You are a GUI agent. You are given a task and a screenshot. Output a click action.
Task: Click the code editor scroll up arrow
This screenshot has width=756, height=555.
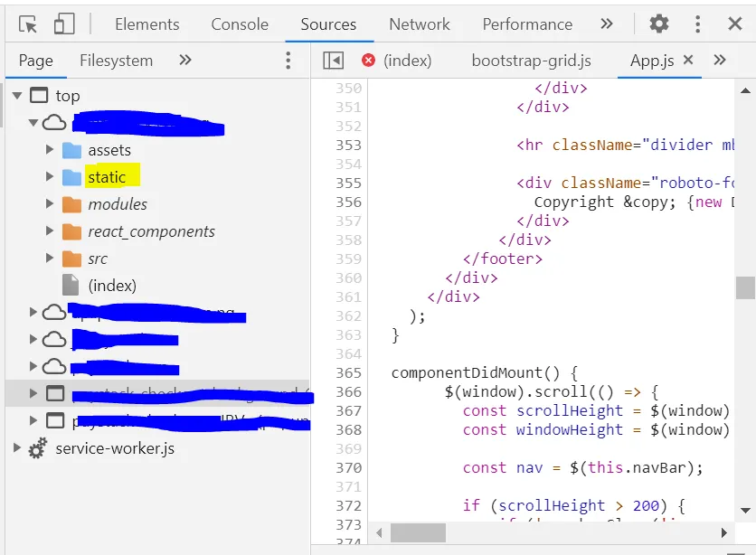pos(745,90)
